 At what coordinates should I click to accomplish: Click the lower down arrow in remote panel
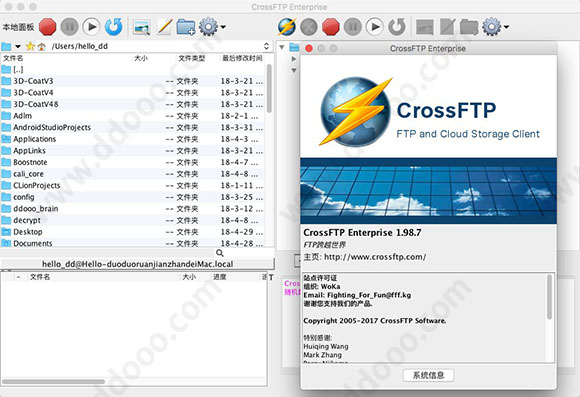click(x=294, y=70)
